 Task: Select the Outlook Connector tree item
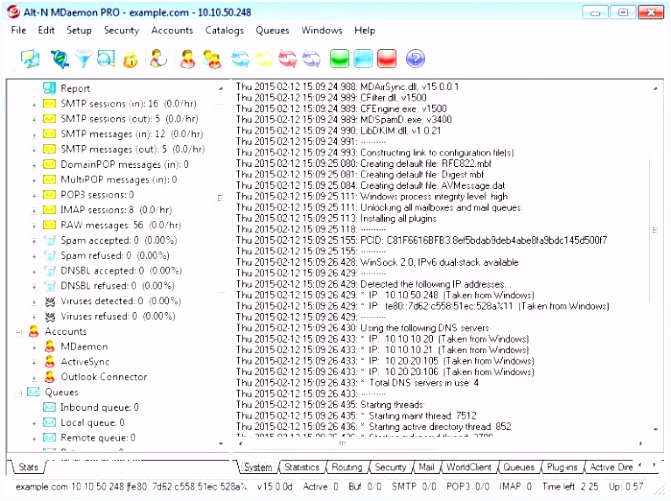click(x=104, y=377)
